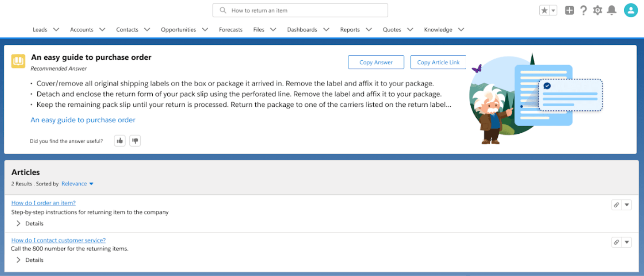Open actions menu for the customer service article
Viewport: 644px width, 276px height.
(627, 242)
